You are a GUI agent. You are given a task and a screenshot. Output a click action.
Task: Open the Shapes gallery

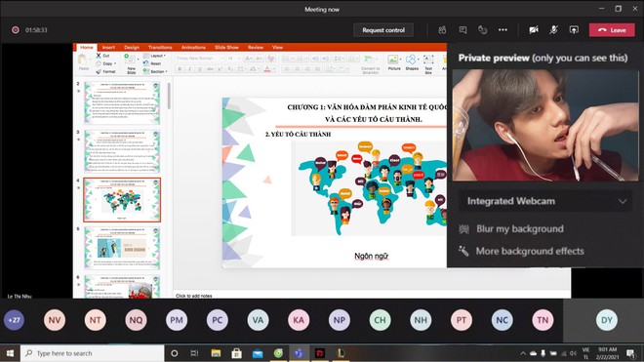coord(412,62)
